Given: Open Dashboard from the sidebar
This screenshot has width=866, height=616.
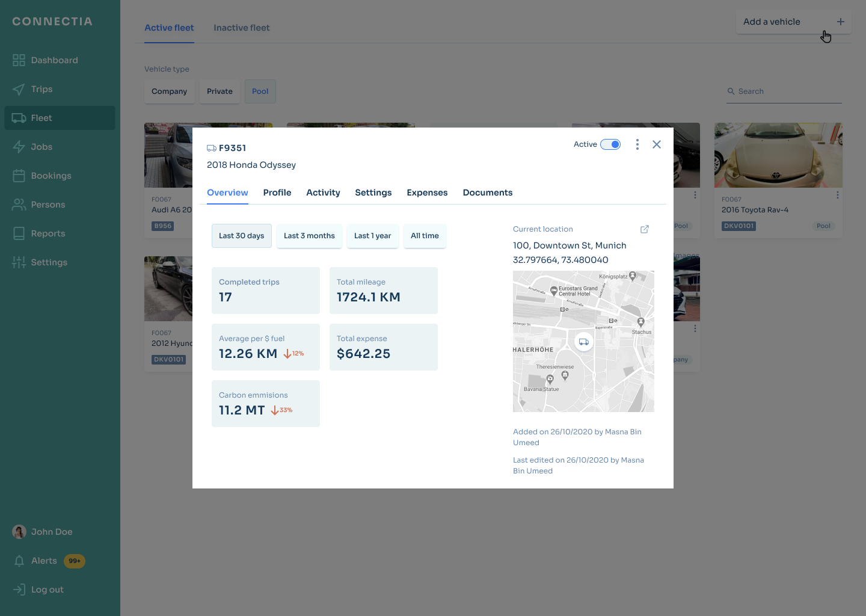Looking at the screenshot, I should (60, 60).
